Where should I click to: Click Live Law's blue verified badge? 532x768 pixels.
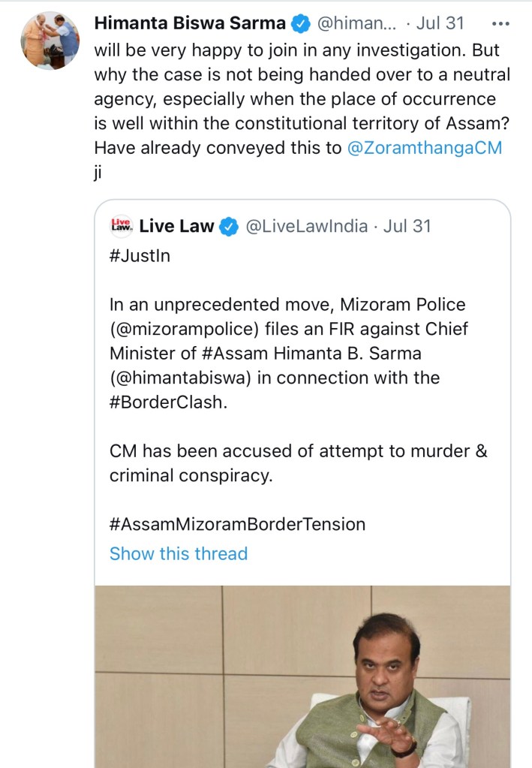[229, 227]
